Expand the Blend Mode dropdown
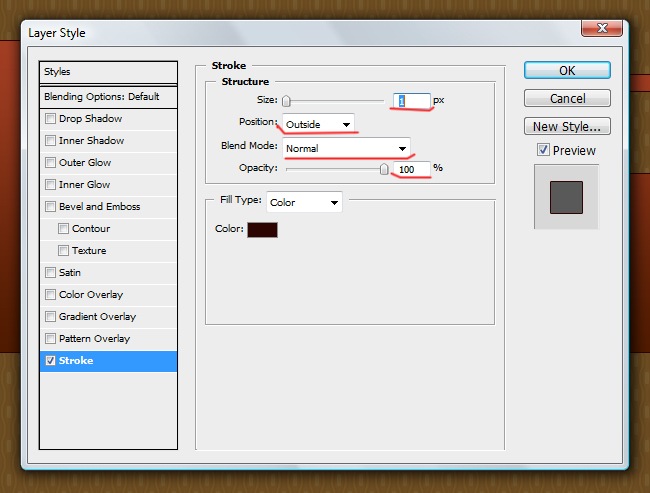This screenshot has width=650, height=493. 346,147
